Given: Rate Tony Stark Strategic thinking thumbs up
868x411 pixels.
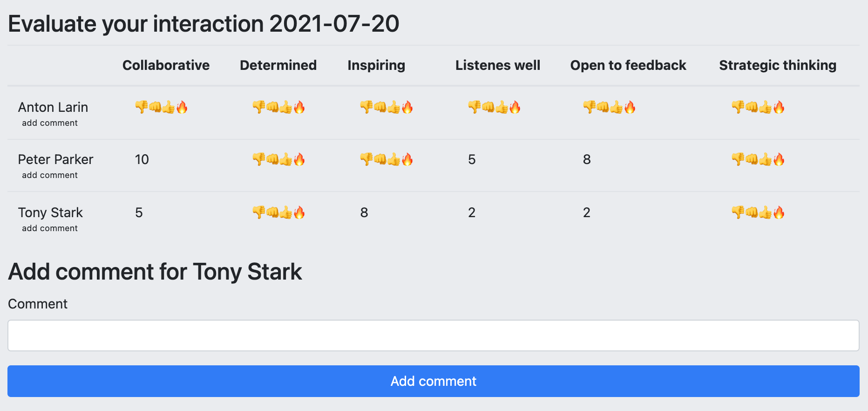Looking at the screenshot, I should (766, 212).
